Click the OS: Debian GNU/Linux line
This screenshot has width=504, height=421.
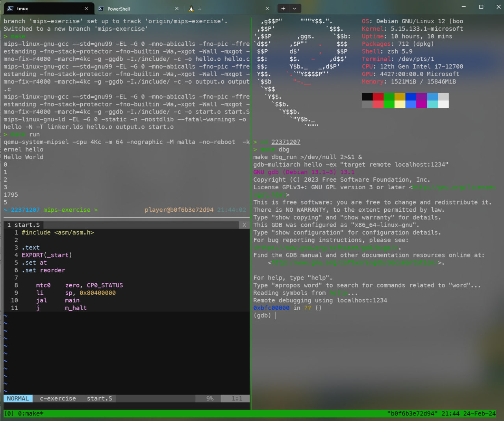tap(413, 21)
